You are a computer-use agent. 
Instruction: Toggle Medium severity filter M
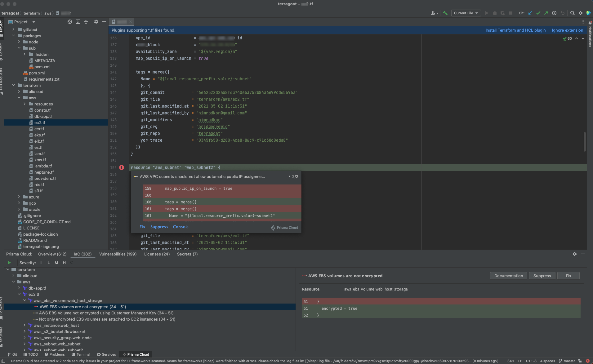(56, 263)
